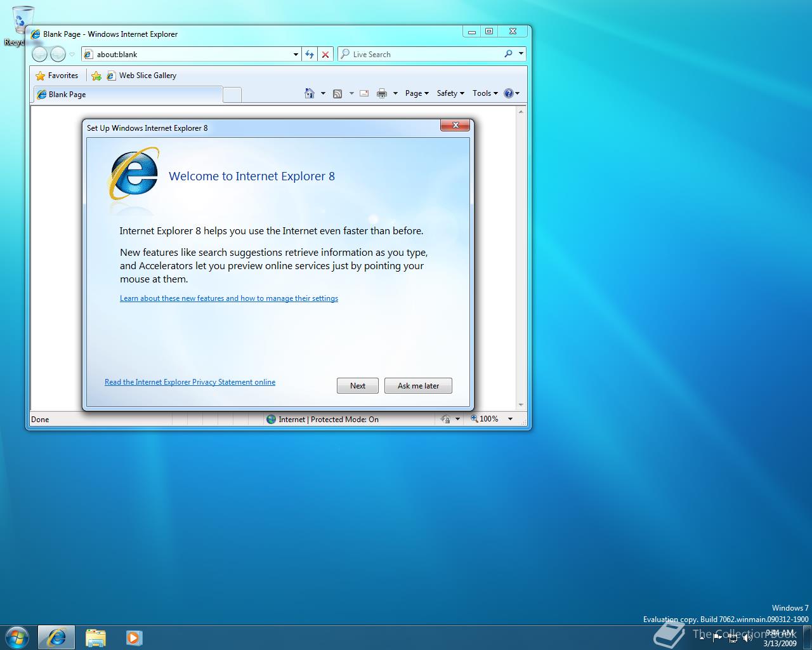Expand the zoom level dropdown arrow
This screenshot has width=812, height=650.
point(510,419)
